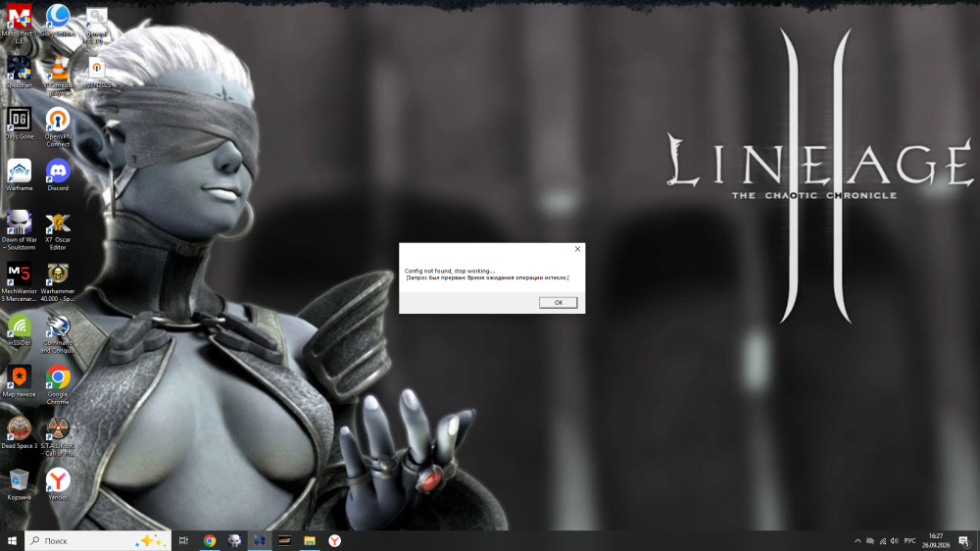Open the Windows Start menu
Image resolution: width=980 pixels, height=551 pixels.
(12, 540)
